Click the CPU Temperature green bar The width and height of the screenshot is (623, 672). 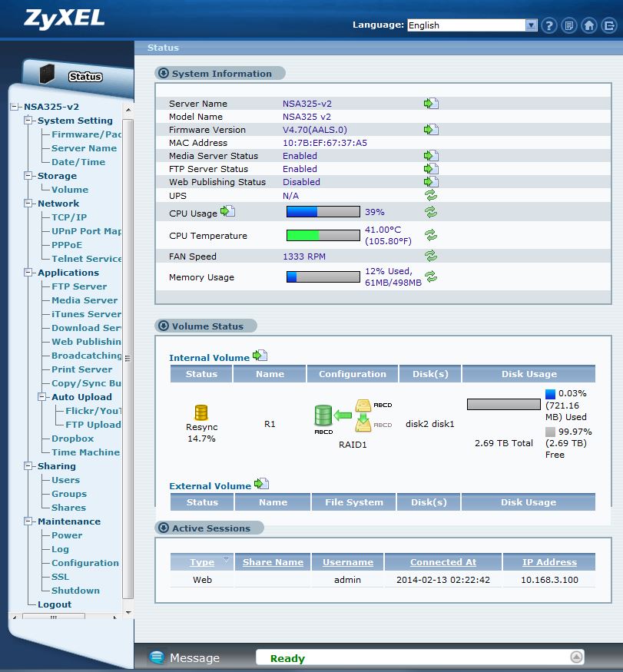(x=323, y=235)
